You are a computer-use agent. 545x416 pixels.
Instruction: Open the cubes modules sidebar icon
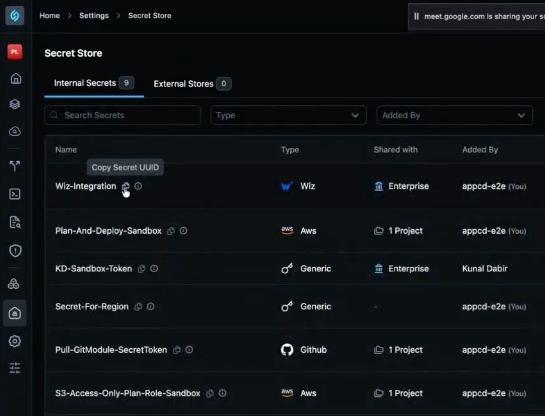tap(14, 284)
